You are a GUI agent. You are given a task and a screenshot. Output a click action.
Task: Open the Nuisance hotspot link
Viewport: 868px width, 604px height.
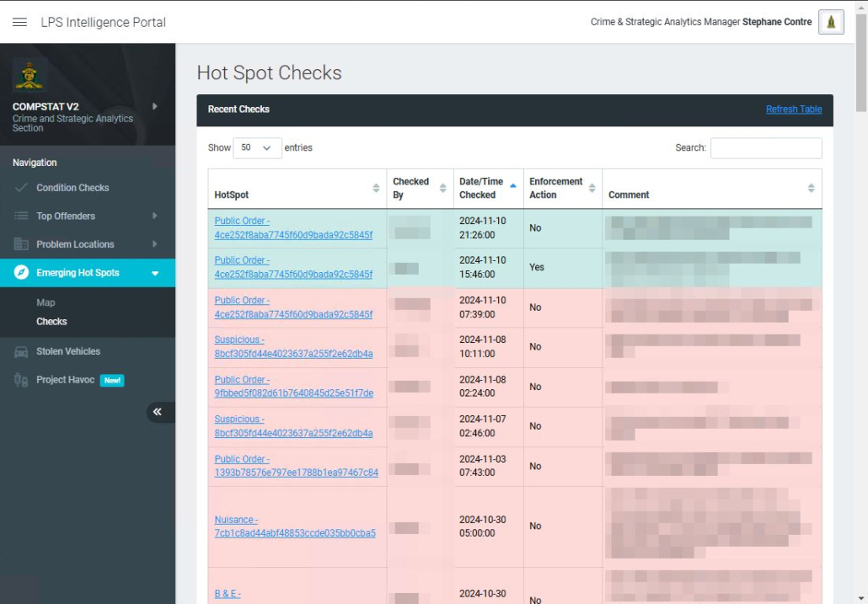click(294, 526)
